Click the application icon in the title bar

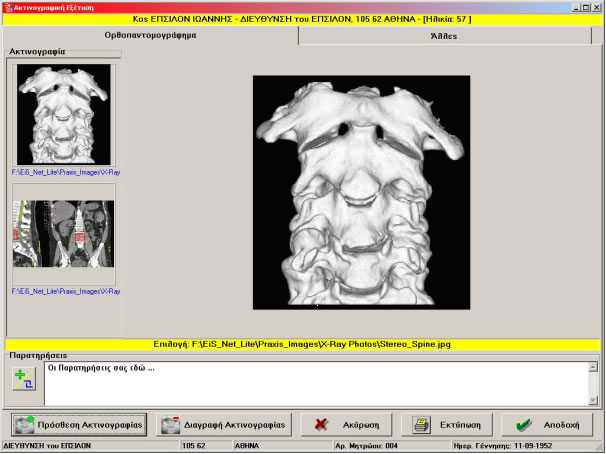(x=8, y=6)
